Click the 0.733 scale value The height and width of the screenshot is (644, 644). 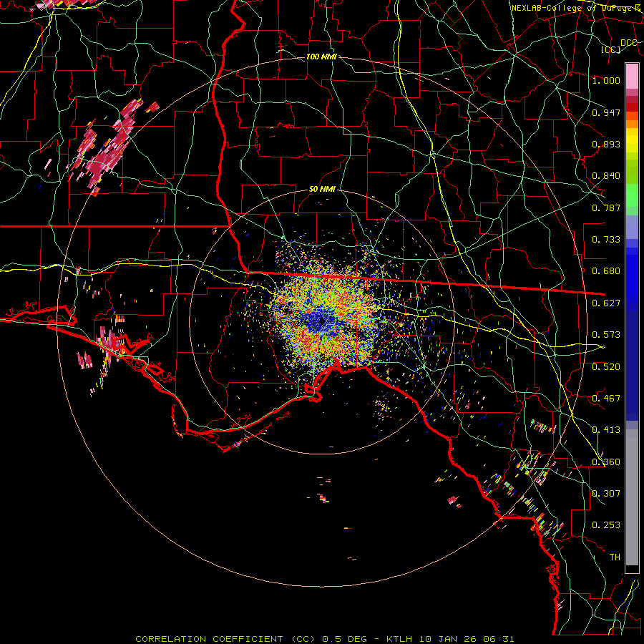tap(606, 239)
